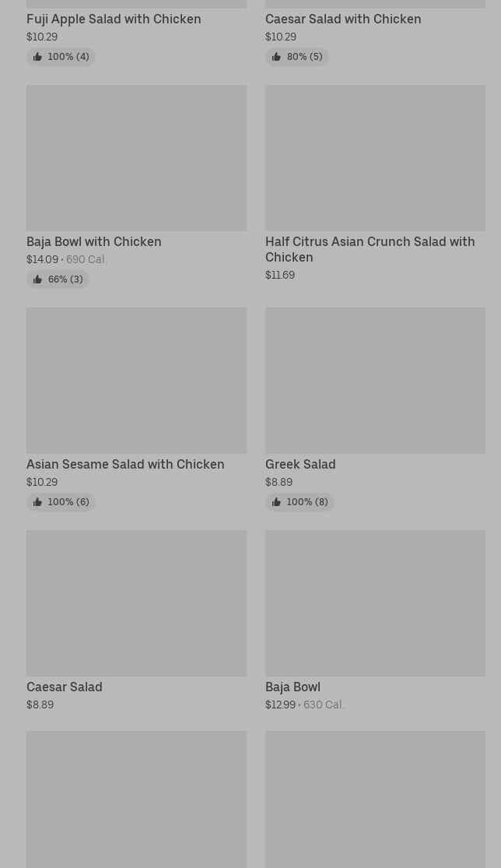The width and height of the screenshot is (501, 868).
Task: Click thumbs-up icon for Asian Sesame Salad
Action: tap(37, 502)
